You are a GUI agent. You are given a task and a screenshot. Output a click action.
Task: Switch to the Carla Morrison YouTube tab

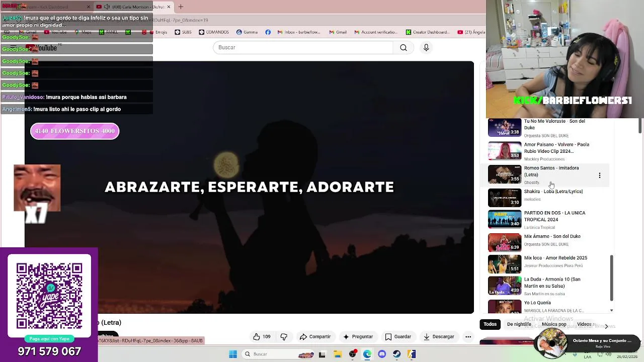(133, 7)
